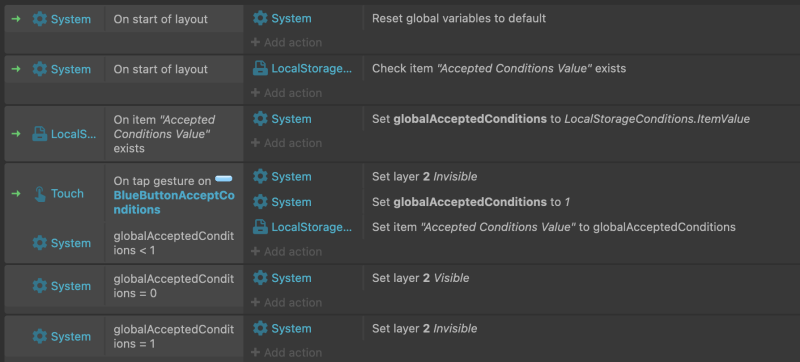
Task: Select 'globalAcceptedConditions < 1' condition
Action: click(173, 243)
